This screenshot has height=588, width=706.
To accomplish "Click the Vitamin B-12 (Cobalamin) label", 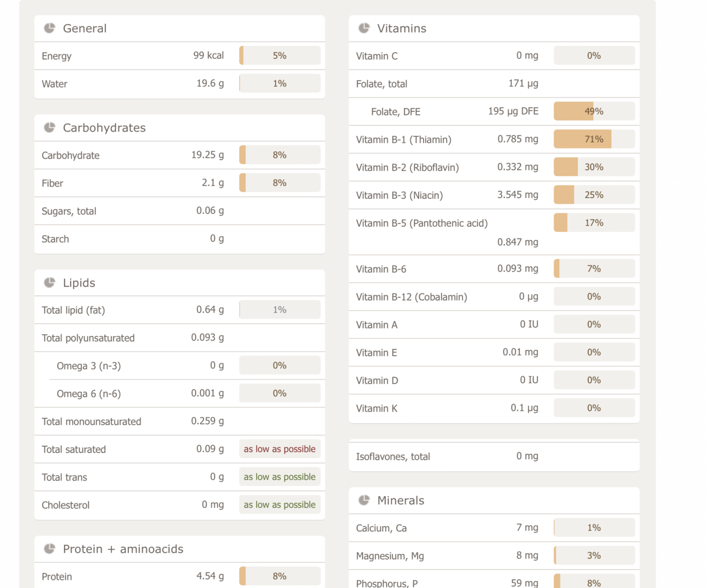I will pyautogui.click(x=411, y=297).
